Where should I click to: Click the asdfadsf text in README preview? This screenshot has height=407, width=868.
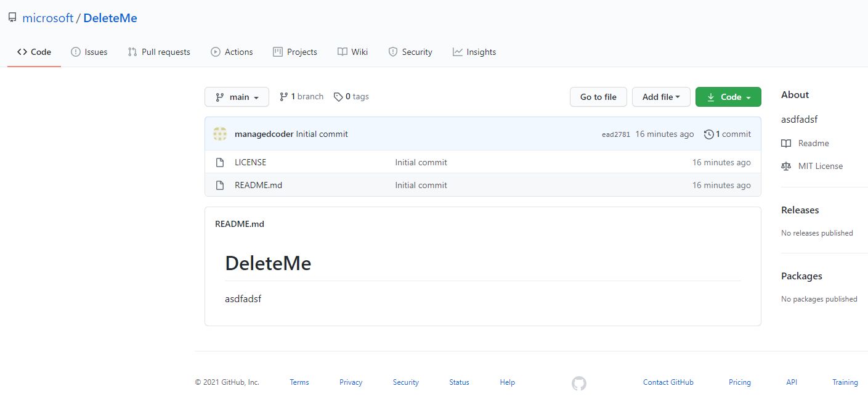[x=243, y=299]
